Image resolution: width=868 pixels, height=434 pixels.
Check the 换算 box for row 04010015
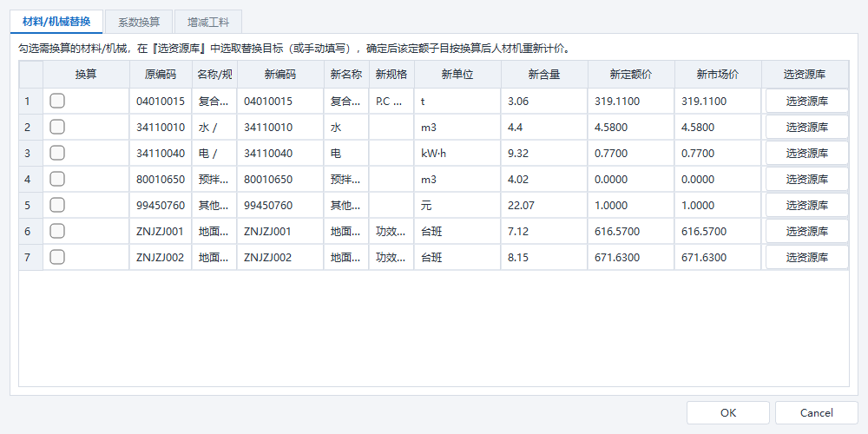57,101
